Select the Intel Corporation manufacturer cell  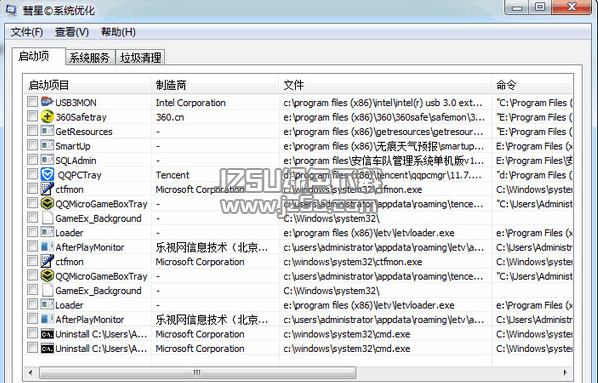(x=190, y=103)
